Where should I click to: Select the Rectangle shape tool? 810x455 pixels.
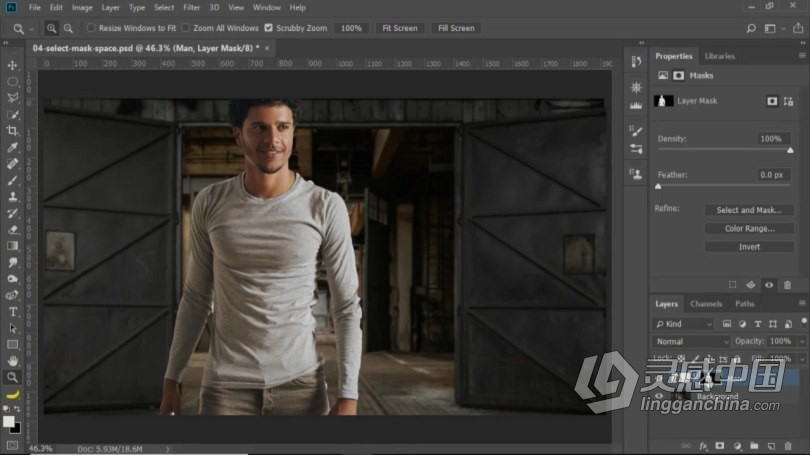click(12, 344)
